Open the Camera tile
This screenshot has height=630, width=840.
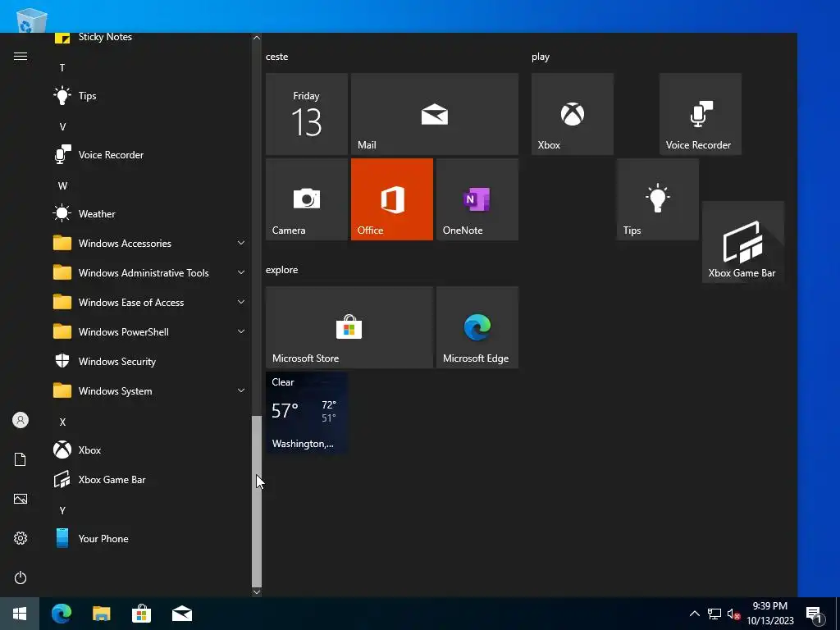click(307, 199)
